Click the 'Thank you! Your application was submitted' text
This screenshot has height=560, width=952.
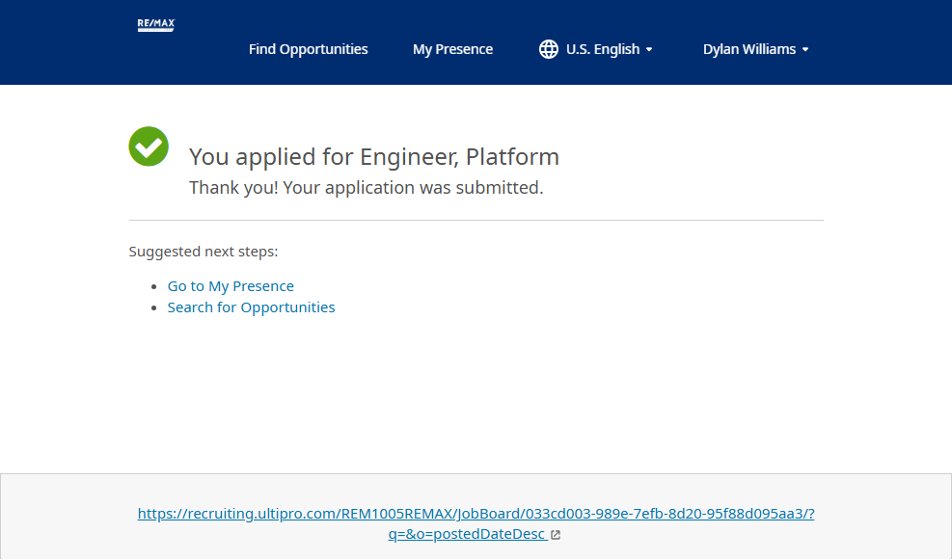(366, 188)
